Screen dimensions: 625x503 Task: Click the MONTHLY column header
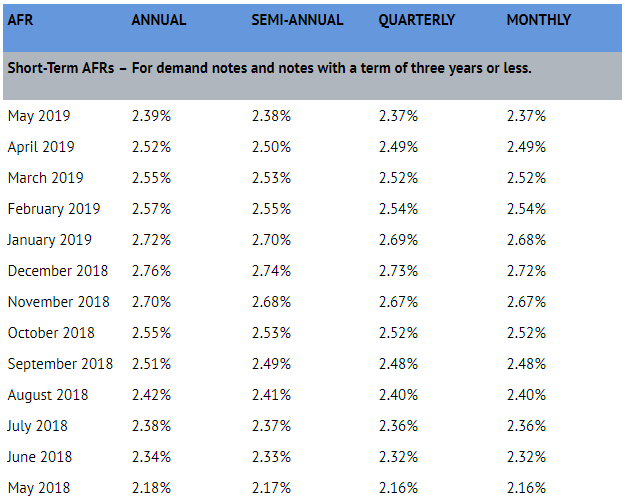click(539, 20)
